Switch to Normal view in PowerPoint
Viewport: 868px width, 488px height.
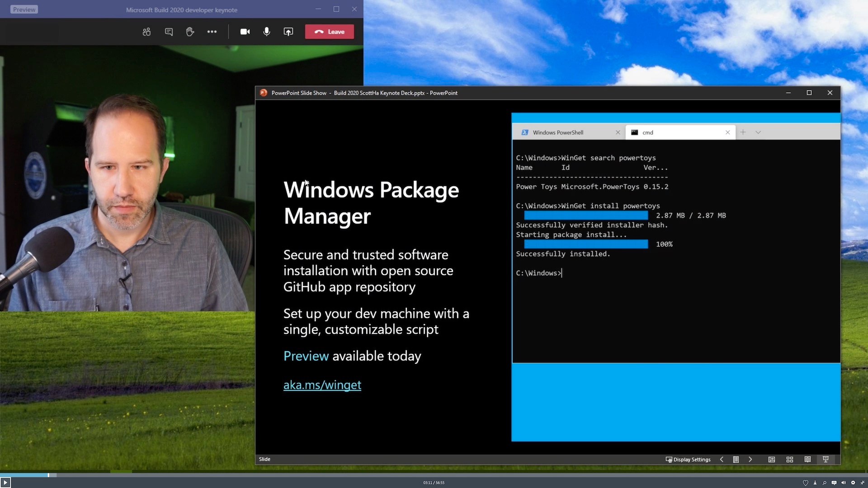pos(772,460)
